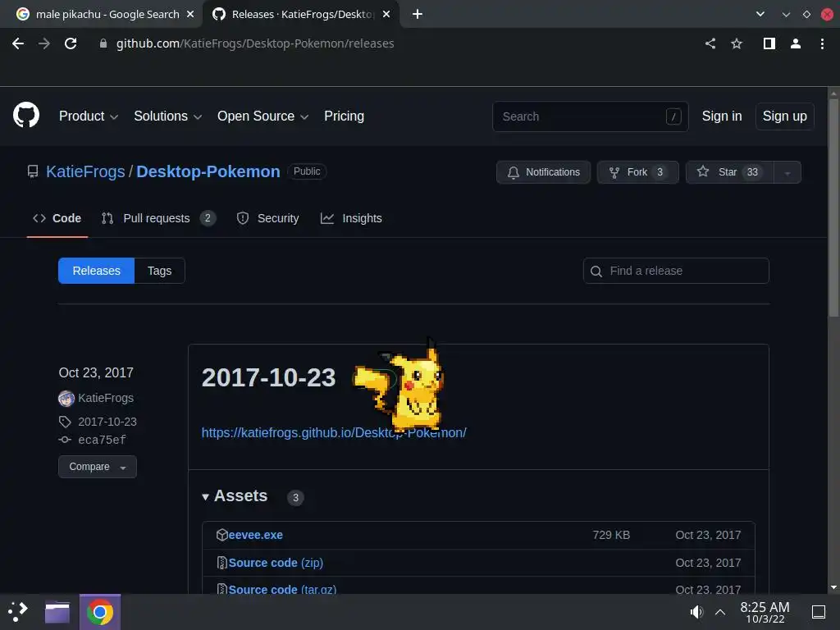The image size is (840, 630).
Task: Select the Releases button
Action: (x=97, y=271)
